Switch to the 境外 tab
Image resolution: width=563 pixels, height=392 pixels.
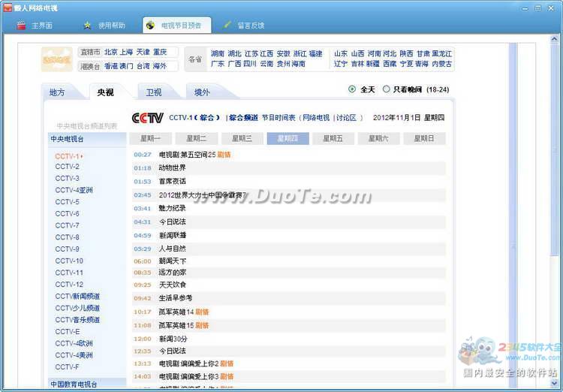pyautogui.click(x=202, y=92)
